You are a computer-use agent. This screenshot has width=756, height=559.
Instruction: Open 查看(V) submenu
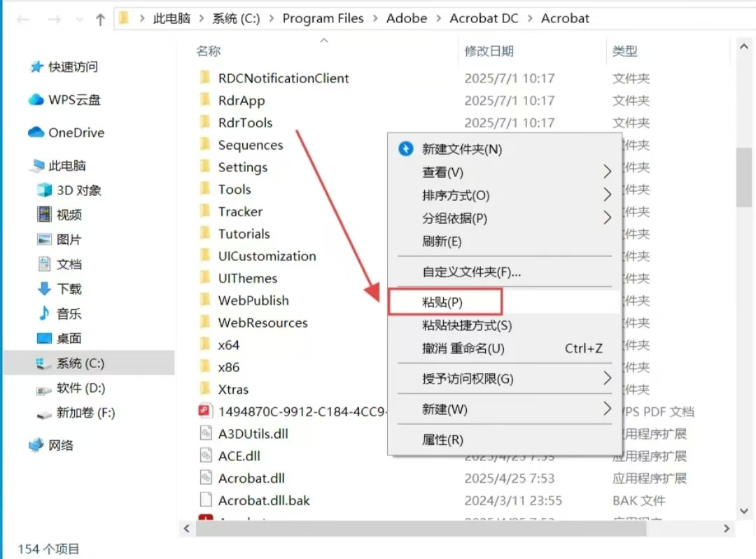[x=504, y=172]
